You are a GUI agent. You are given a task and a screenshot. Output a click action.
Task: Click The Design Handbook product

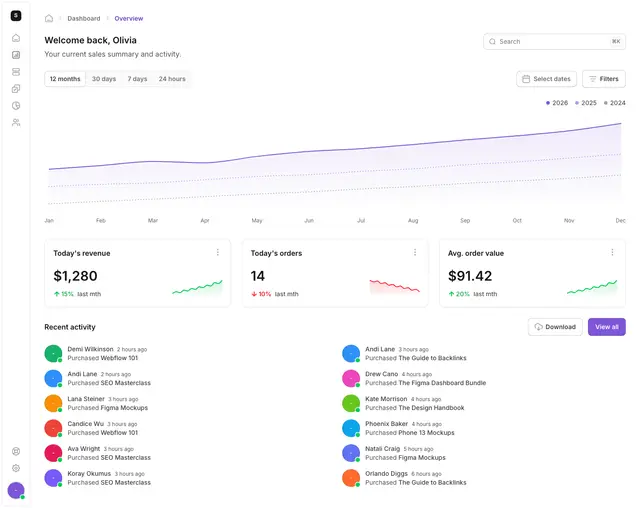[x=431, y=408]
